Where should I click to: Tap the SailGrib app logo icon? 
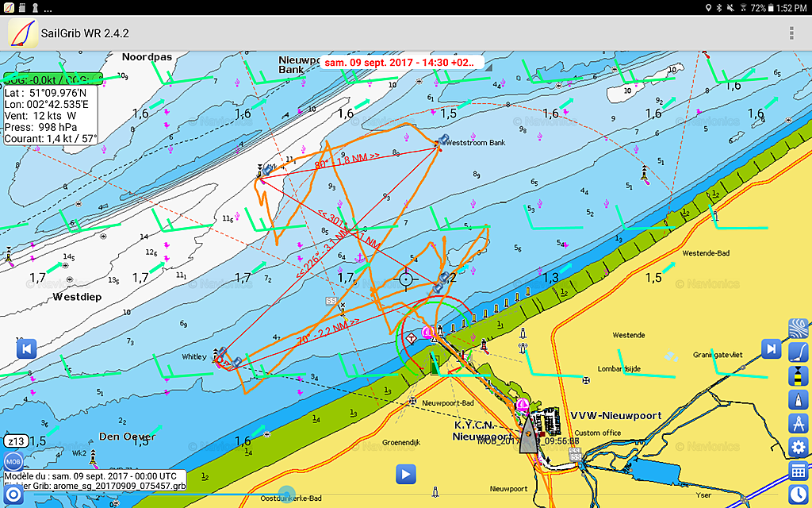23,33
